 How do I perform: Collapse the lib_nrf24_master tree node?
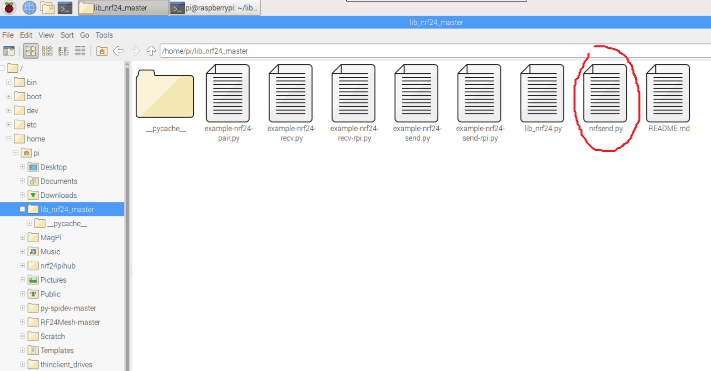coord(22,209)
